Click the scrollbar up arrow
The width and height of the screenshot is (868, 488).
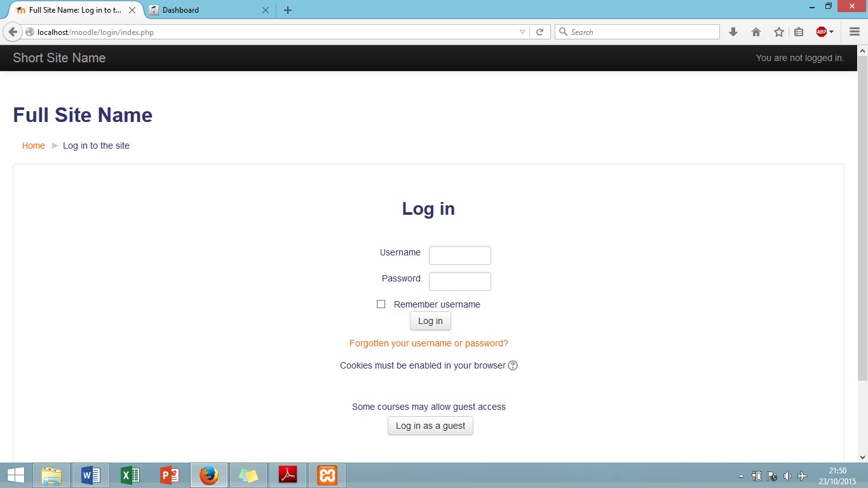point(862,50)
